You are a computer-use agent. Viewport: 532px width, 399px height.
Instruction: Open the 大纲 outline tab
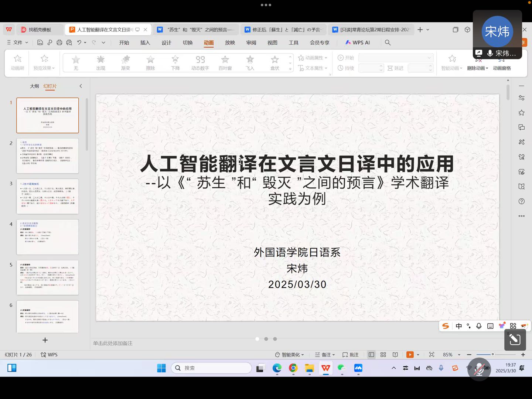point(34,86)
